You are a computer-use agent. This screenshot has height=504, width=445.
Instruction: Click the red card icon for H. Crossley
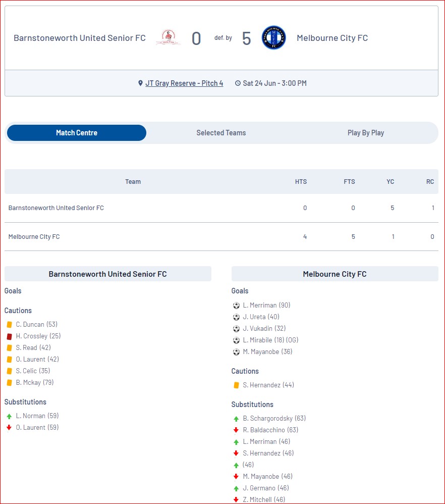9,336
